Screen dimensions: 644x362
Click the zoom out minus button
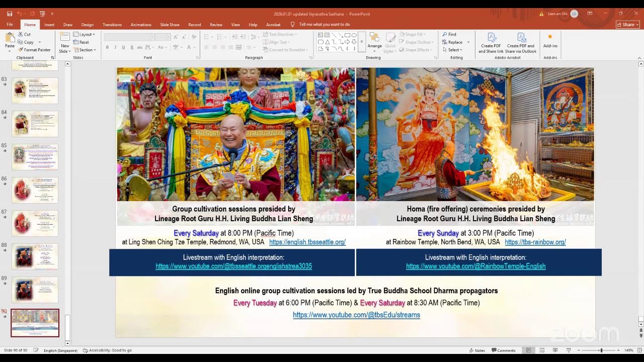point(579,350)
